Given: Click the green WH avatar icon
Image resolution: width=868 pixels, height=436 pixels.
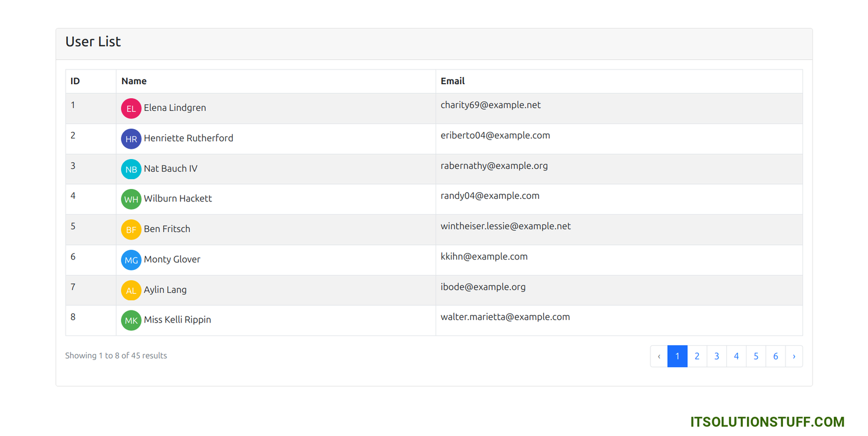Looking at the screenshot, I should click(131, 199).
